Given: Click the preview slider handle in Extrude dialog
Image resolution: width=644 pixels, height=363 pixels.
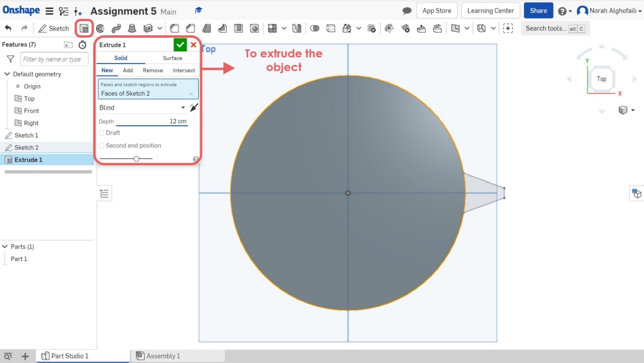Looking at the screenshot, I should click(136, 159).
